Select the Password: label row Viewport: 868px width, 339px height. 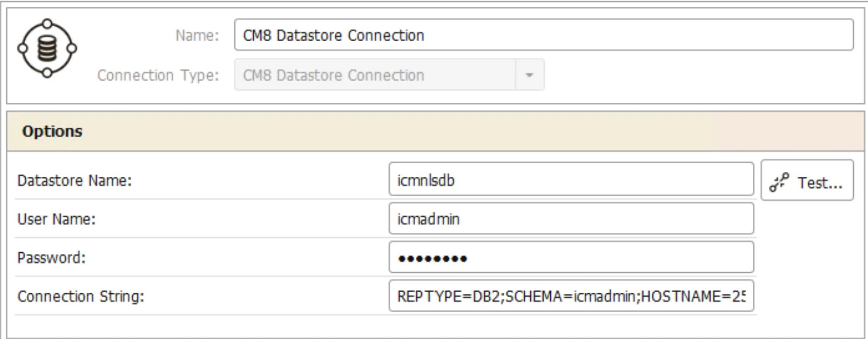click(x=197, y=257)
